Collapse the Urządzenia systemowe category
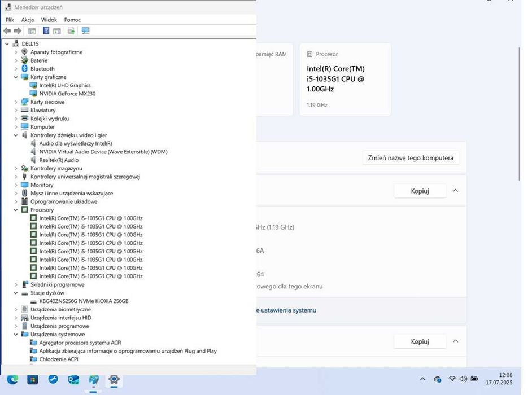The image size is (532, 395). click(x=16, y=334)
